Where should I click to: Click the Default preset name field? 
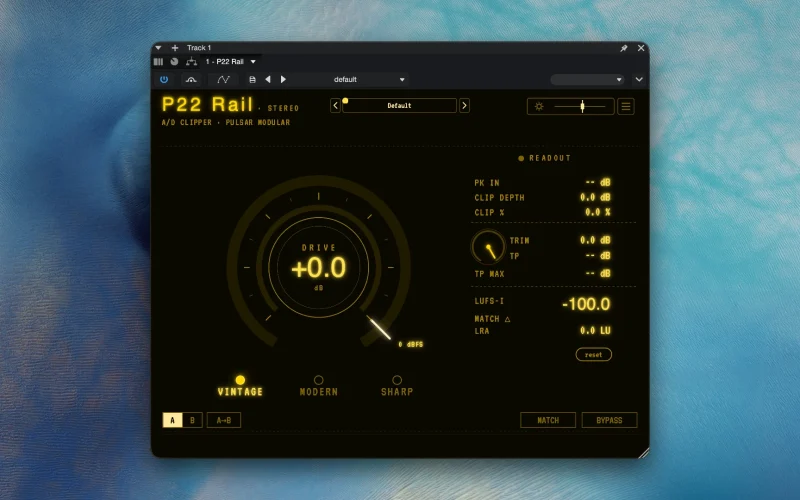(399, 106)
